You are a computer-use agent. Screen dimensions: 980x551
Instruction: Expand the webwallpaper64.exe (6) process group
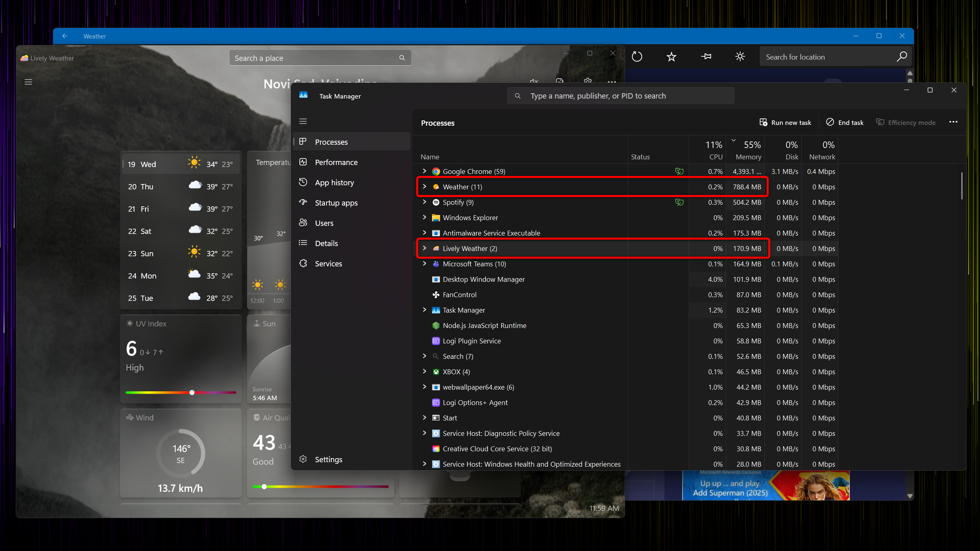pos(424,387)
